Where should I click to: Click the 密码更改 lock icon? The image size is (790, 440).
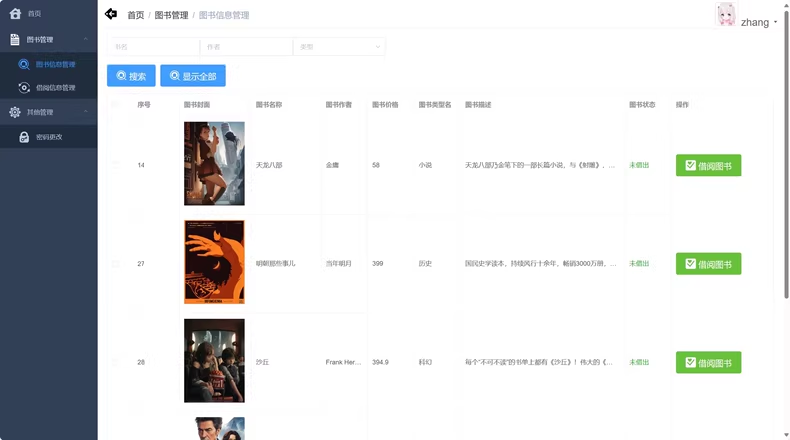point(24,137)
